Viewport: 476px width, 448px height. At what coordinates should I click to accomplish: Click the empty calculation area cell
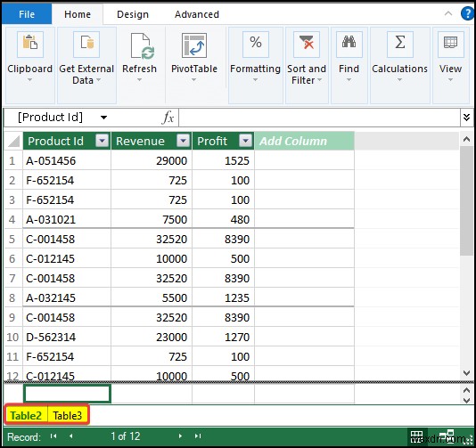click(67, 394)
